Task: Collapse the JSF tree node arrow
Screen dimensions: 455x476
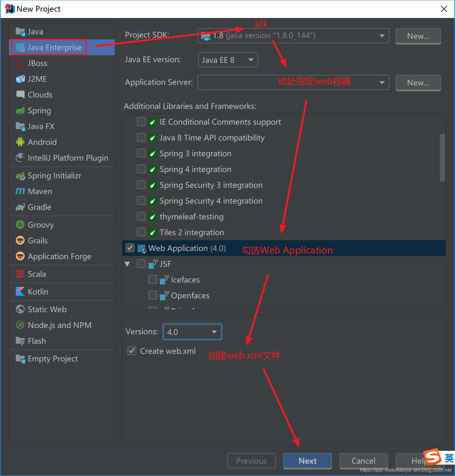Action: coord(127,264)
